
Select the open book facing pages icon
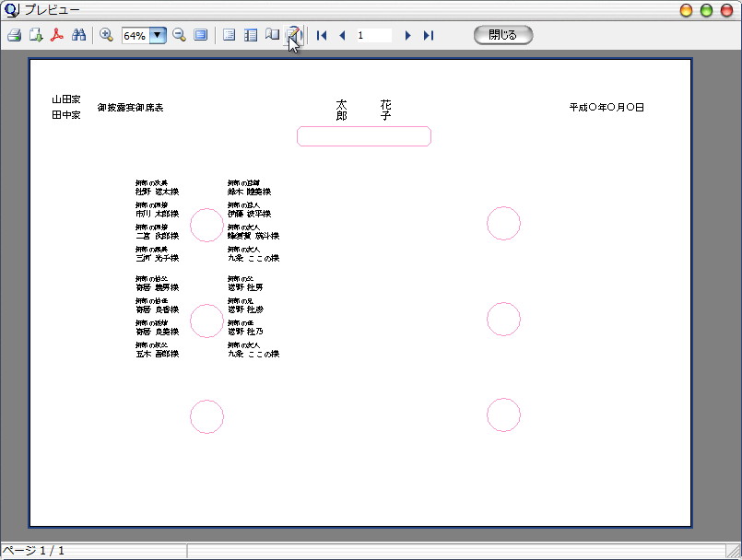coord(272,34)
